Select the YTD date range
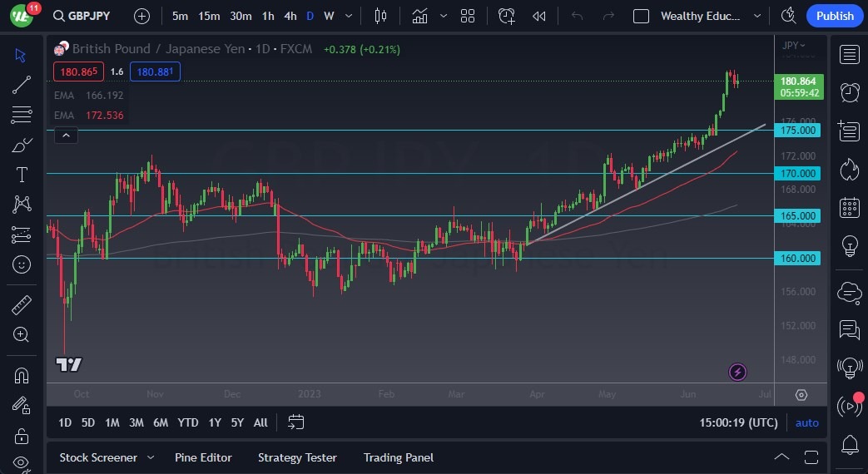This screenshot has width=868, height=474. click(x=188, y=422)
